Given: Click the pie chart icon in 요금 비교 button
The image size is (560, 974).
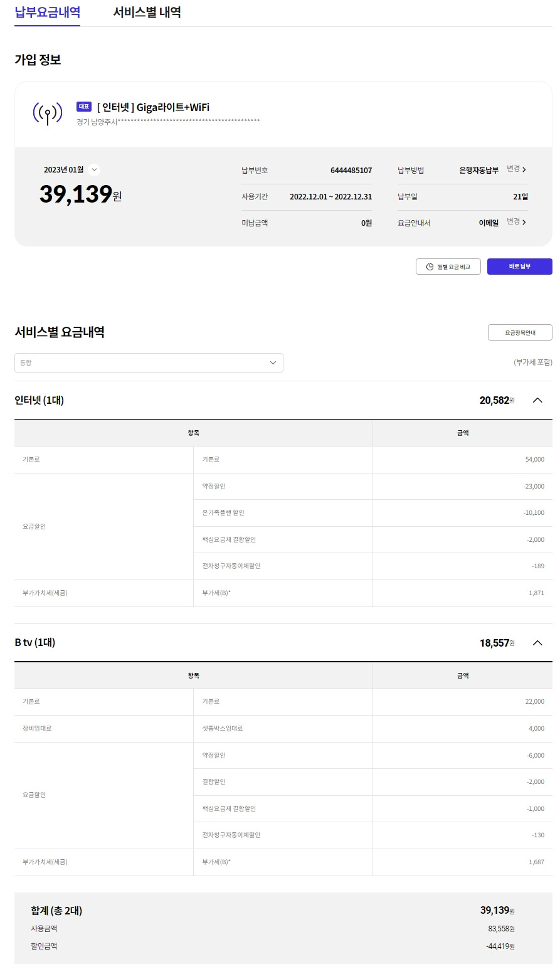Looking at the screenshot, I should tap(430, 267).
